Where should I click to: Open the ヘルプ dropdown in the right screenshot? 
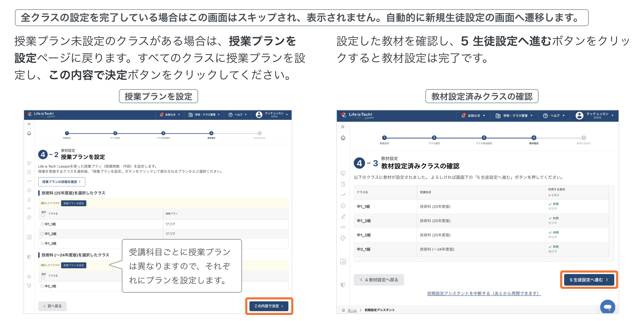(554, 116)
